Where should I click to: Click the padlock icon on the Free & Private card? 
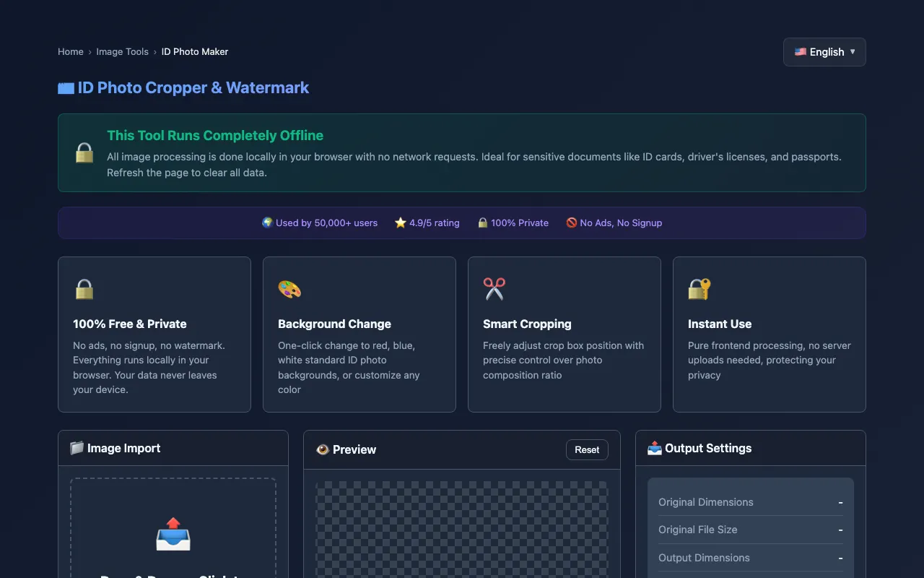84,290
